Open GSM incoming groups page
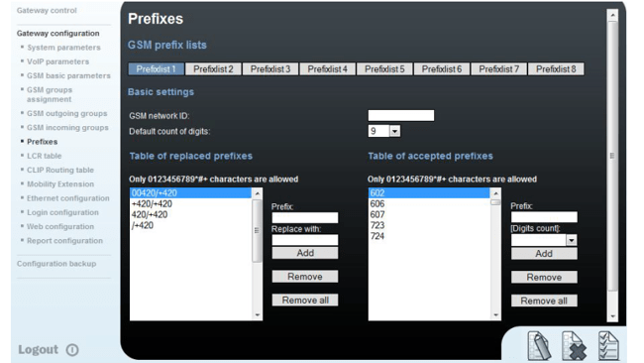 pos(67,127)
